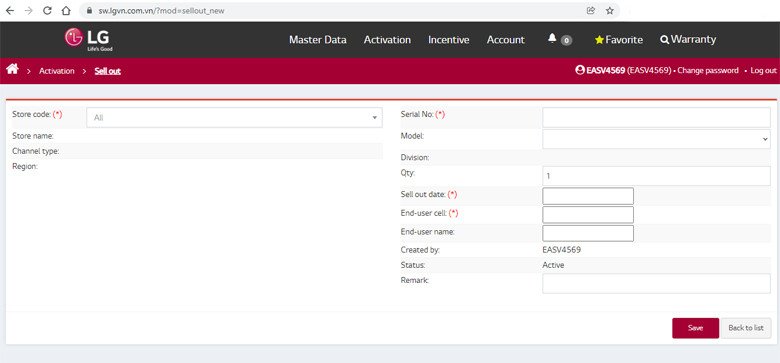The image size is (780, 363).
Task: Click the Division label
Action: 415,158
